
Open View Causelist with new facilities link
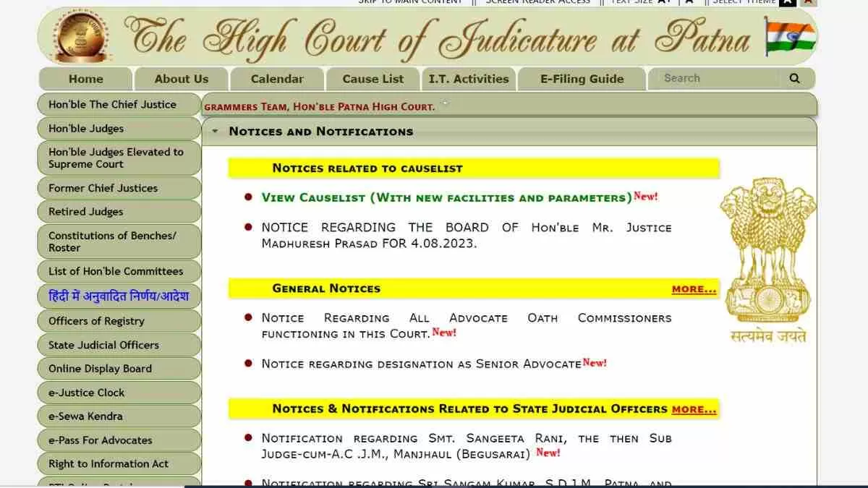447,197
